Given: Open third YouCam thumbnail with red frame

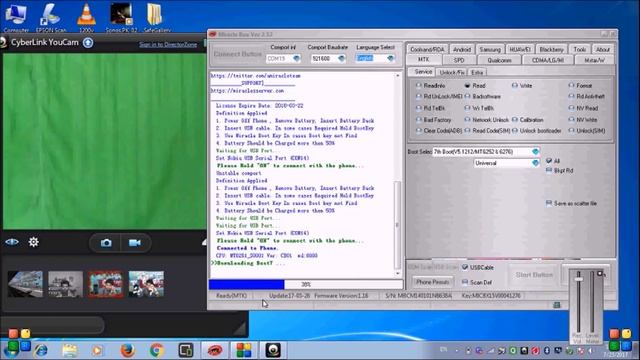Looking at the screenshot, I should [x=106, y=284].
